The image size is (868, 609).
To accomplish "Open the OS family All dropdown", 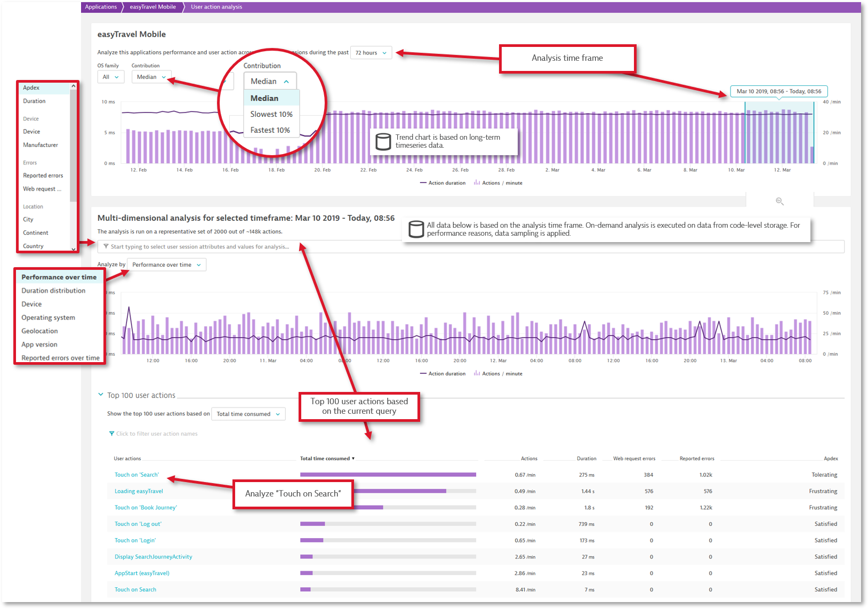I will tap(111, 77).
